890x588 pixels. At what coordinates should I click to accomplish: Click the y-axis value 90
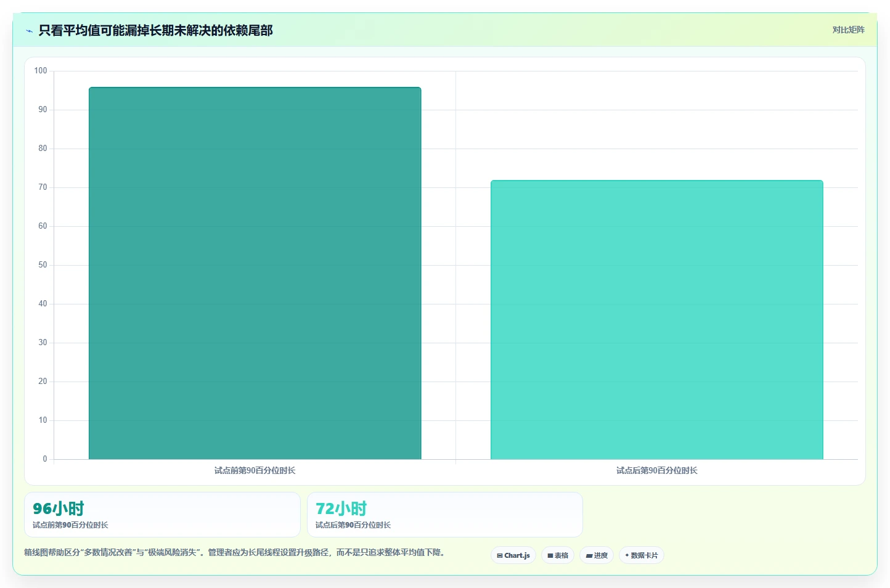[x=43, y=110]
